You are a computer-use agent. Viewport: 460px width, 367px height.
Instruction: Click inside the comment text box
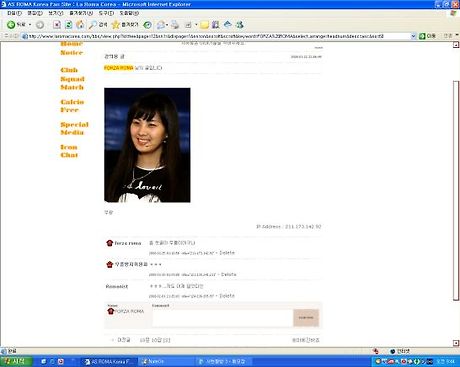point(222,318)
